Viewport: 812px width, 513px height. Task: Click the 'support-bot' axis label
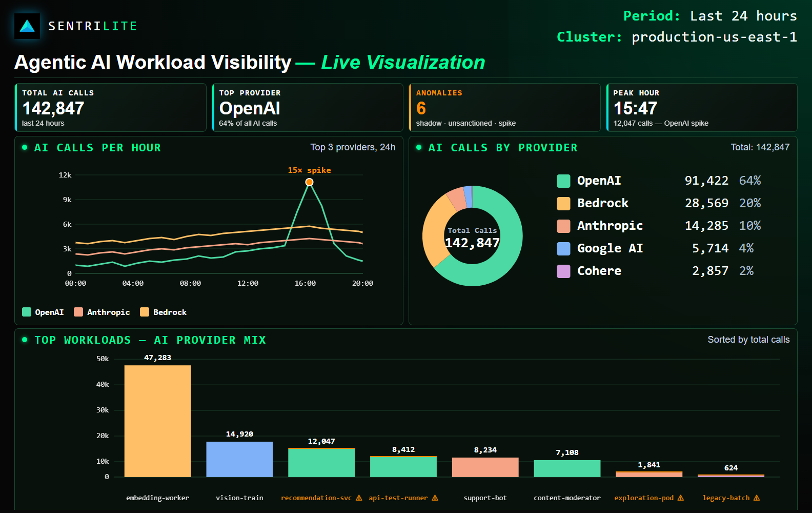pyautogui.click(x=485, y=498)
